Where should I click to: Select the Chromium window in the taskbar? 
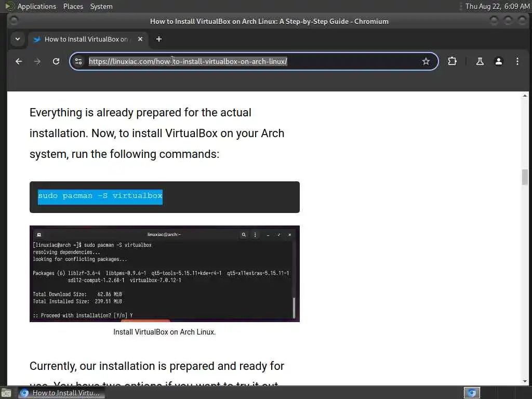click(62, 393)
